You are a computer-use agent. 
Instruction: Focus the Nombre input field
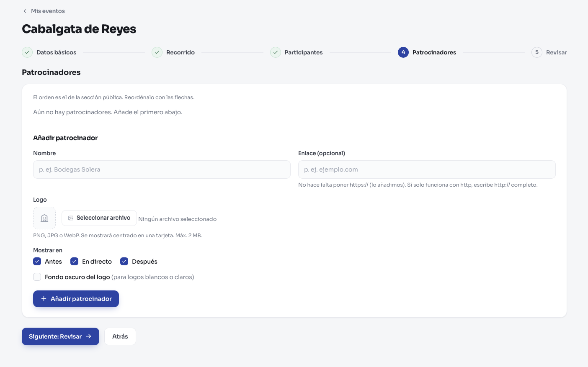point(162,169)
